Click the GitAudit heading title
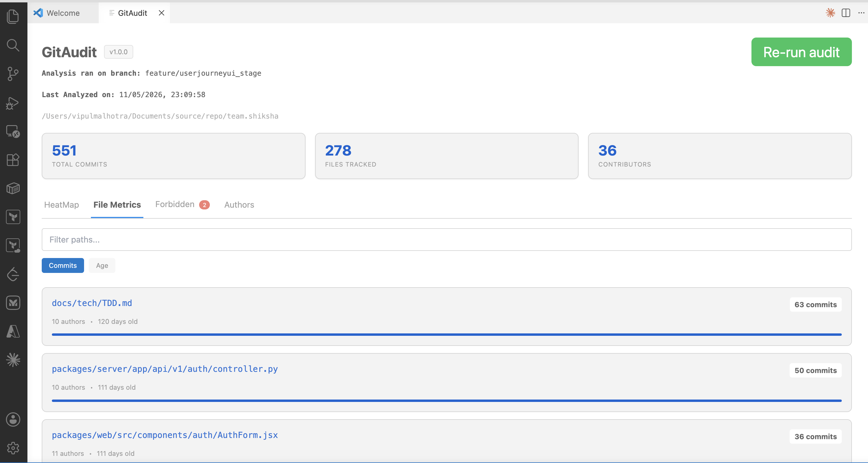 pyautogui.click(x=69, y=52)
